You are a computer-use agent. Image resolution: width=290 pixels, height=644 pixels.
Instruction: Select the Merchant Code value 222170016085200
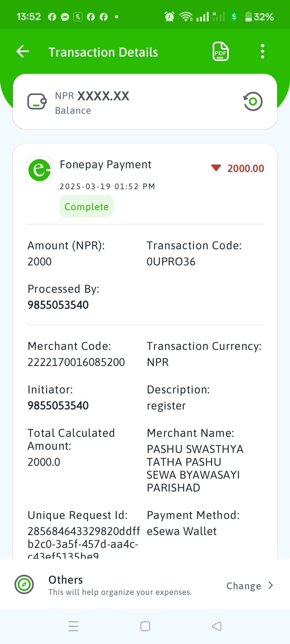click(76, 362)
